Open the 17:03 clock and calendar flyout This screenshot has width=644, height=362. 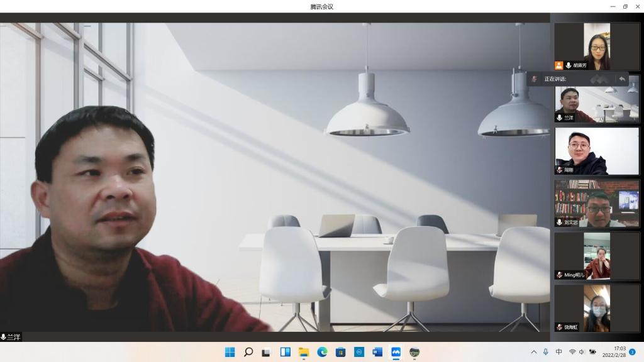[614, 352]
